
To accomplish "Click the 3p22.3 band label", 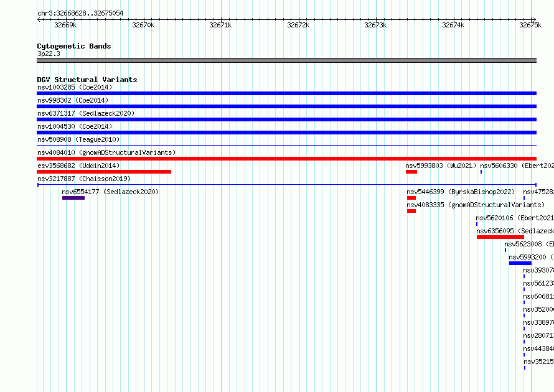I will point(49,54).
